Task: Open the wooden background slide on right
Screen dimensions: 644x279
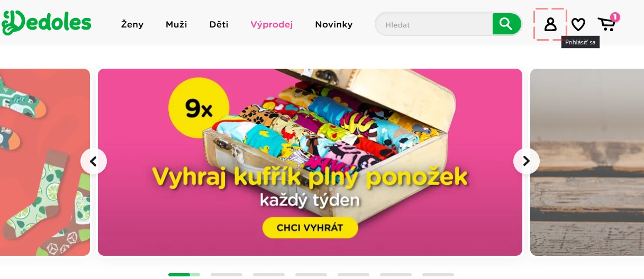Action: tap(587, 162)
